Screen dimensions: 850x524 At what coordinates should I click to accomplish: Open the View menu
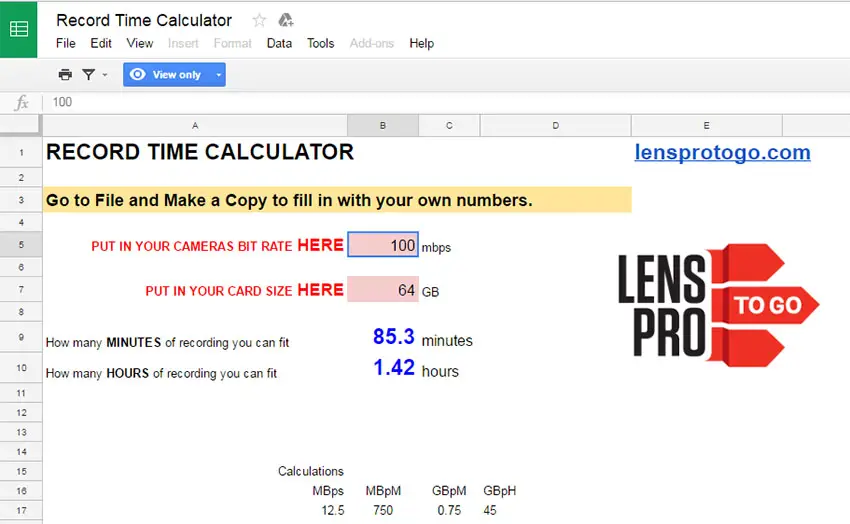coord(140,43)
